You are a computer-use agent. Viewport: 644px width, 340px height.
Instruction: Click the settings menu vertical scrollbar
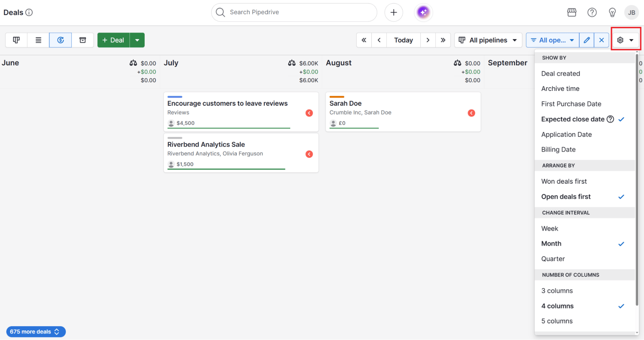(637, 180)
